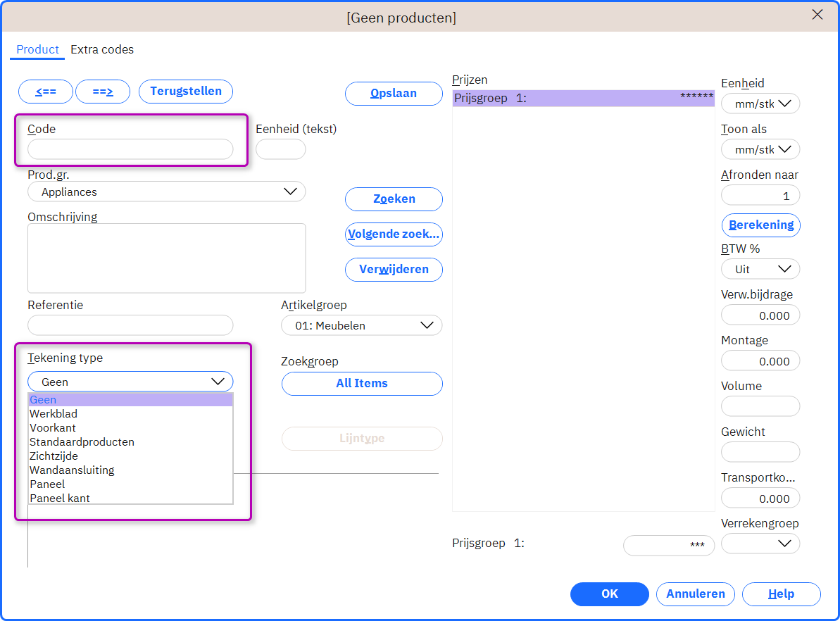The image size is (840, 621).
Task: Open the Eenheid mm/stk dropdown
Action: (760, 103)
